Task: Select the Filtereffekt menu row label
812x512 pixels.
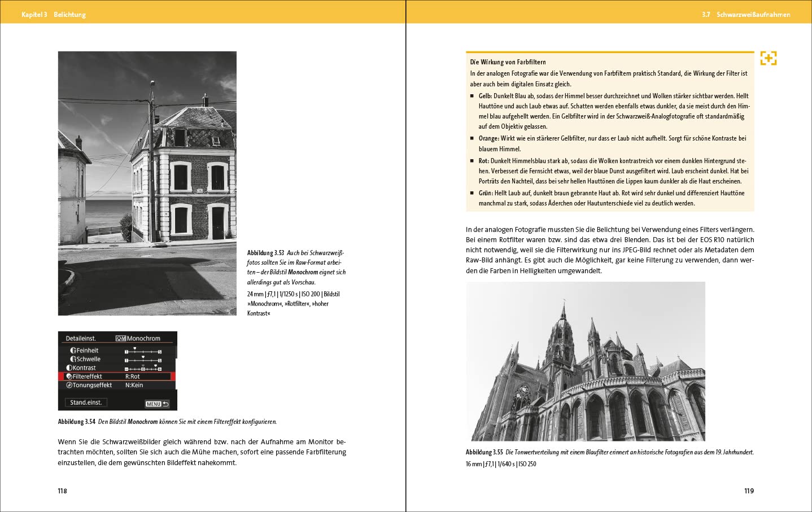Action: [88, 377]
